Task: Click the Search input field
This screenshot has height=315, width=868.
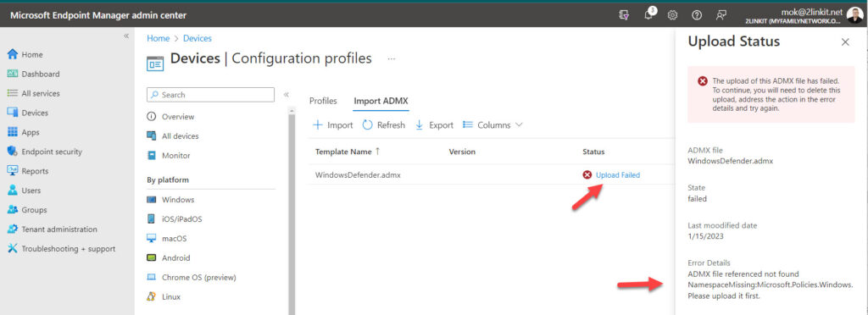Action: tap(210, 95)
